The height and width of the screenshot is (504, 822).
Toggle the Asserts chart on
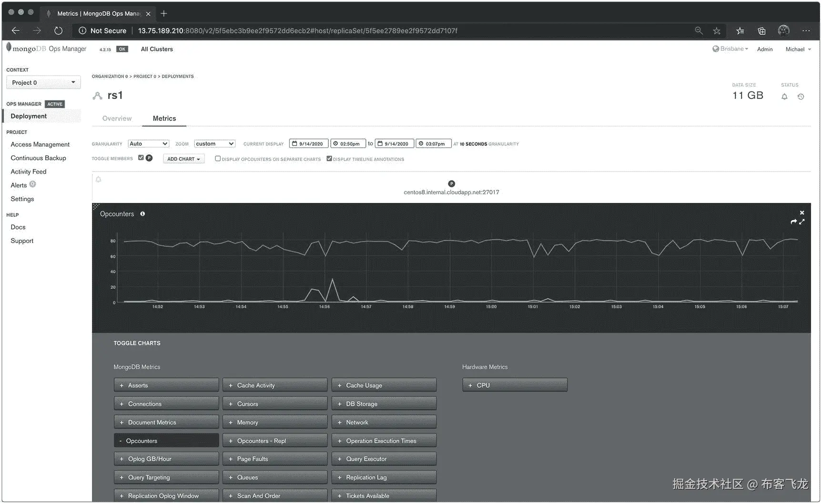pyautogui.click(x=166, y=385)
